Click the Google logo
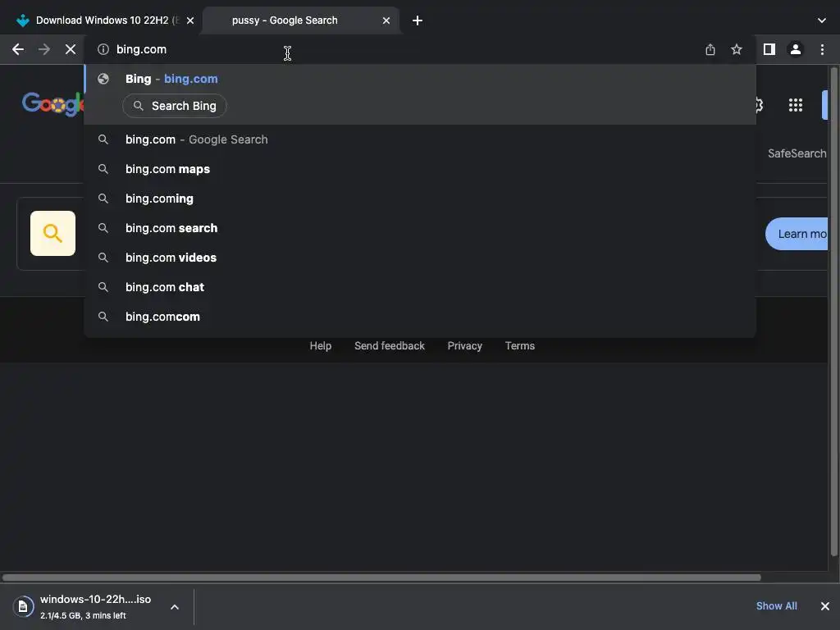 (52, 104)
